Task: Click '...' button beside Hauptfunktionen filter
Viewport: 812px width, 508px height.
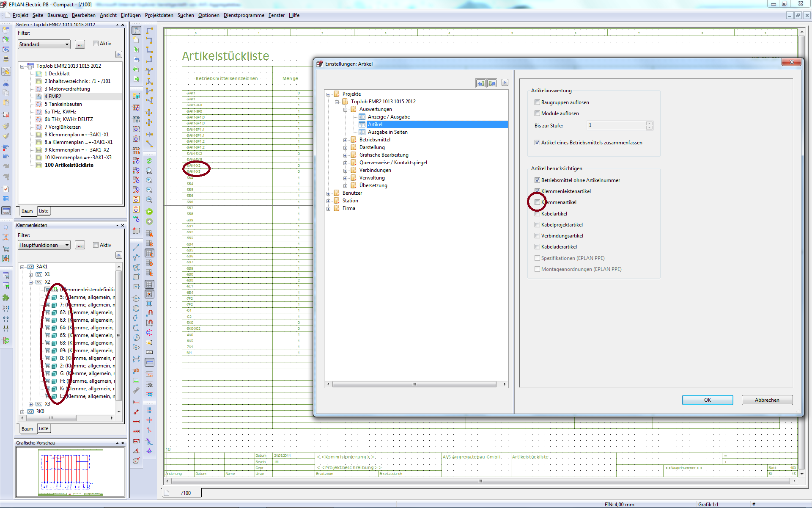Action: tap(80, 245)
